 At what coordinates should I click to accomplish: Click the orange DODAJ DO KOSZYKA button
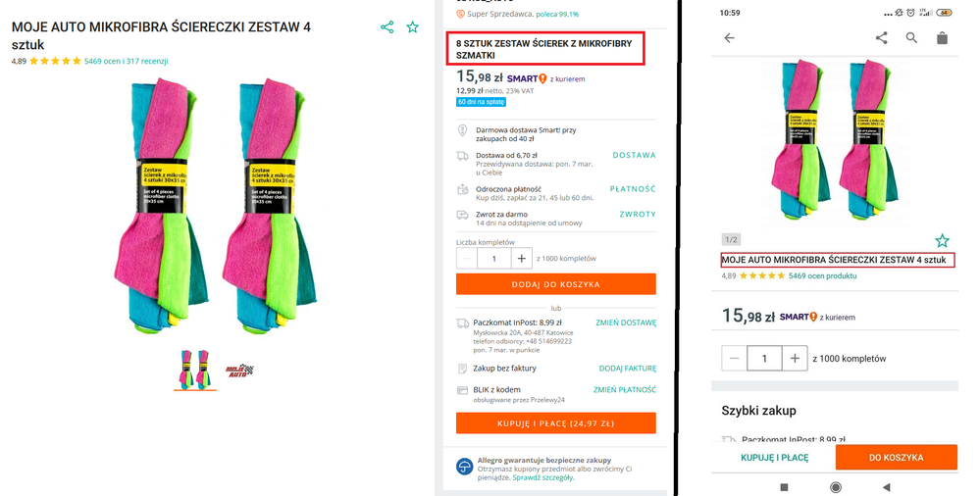[x=555, y=284]
